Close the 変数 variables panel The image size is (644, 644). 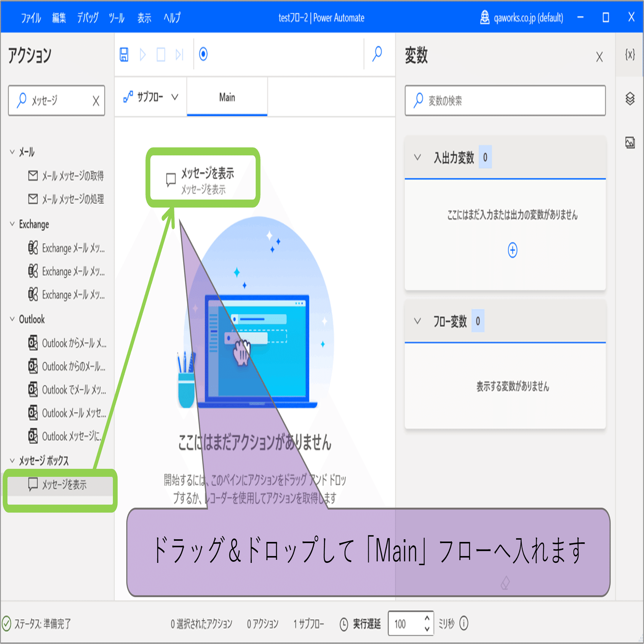[599, 57]
